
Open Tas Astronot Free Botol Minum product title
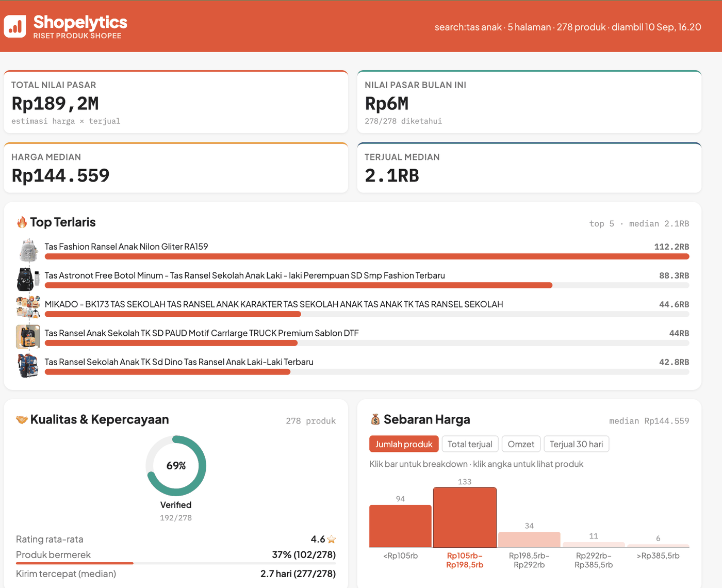(244, 275)
